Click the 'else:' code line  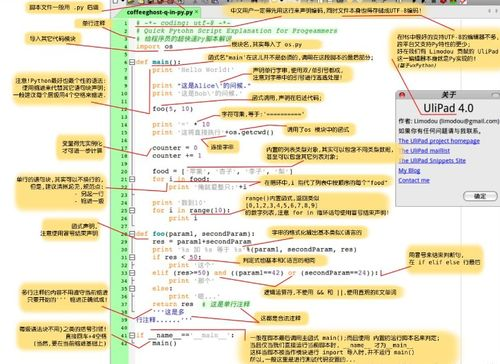[162, 288]
